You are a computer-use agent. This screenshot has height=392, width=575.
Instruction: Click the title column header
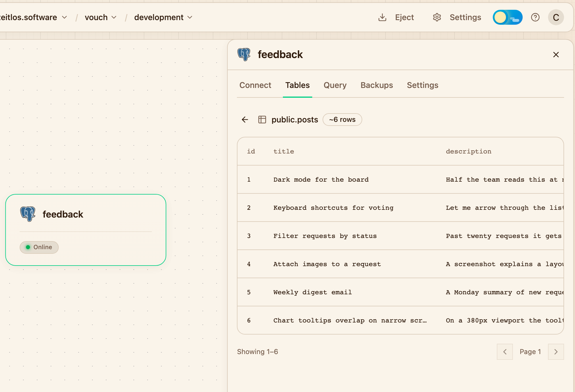[283, 151]
